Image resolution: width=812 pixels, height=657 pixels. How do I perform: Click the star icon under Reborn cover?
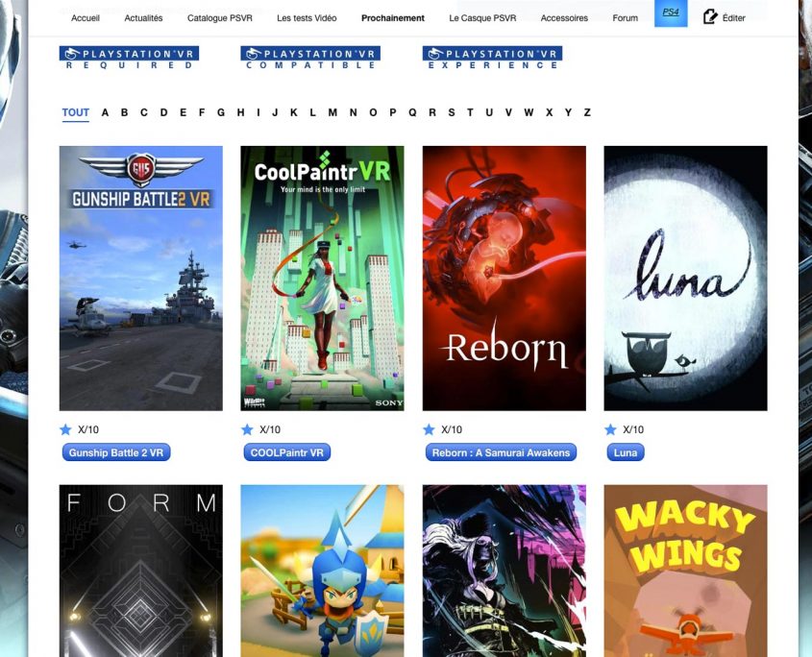(x=429, y=429)
